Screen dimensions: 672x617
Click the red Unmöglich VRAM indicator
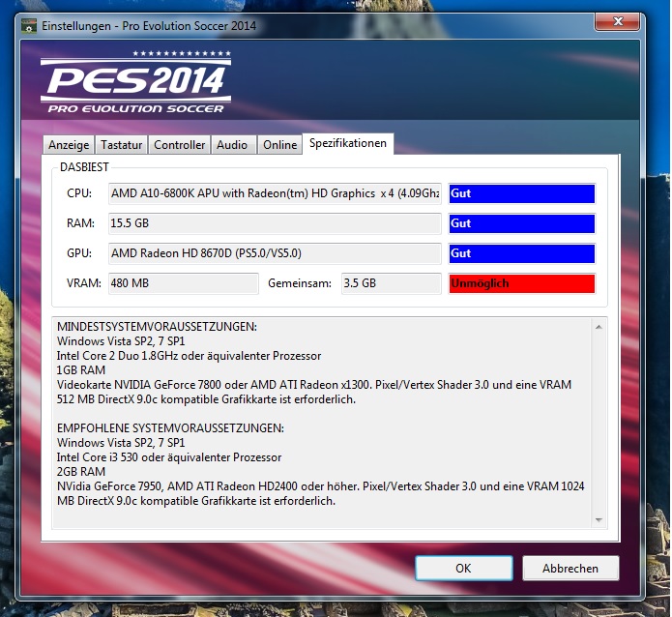pyautogui.click(x=522, y=283)
